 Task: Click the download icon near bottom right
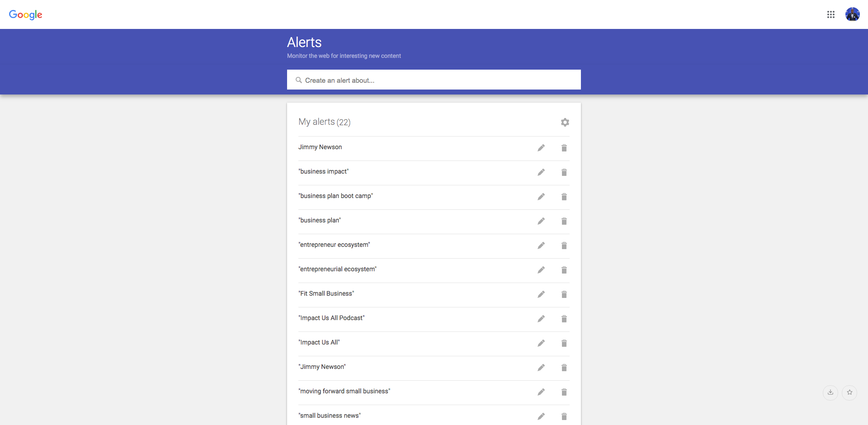[830, 393]
